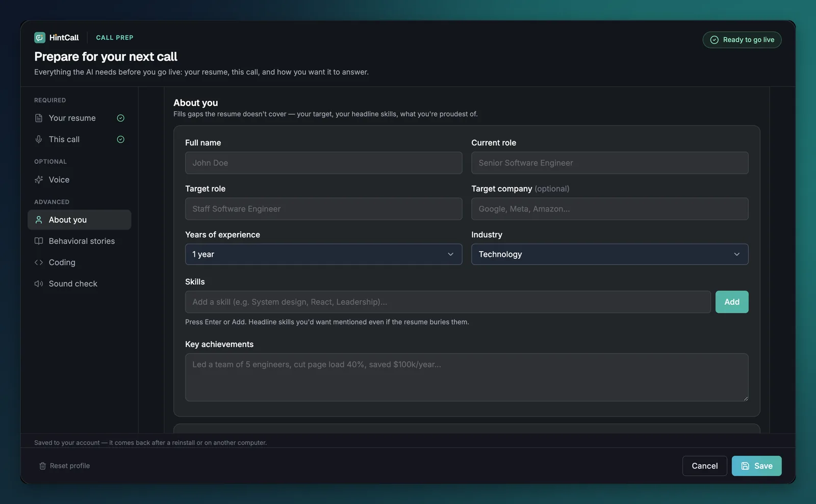Click the Cancel button
This screenshot has width=816, height=504.
point(705,466)
